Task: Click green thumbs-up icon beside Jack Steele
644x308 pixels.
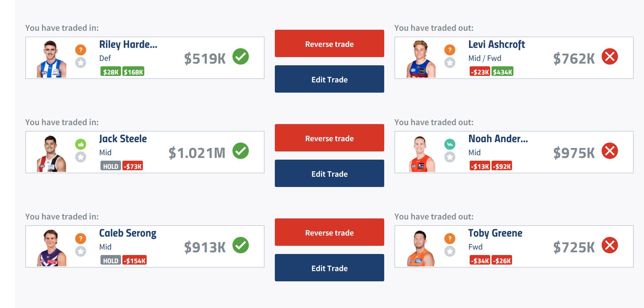Action: [81, 144]
